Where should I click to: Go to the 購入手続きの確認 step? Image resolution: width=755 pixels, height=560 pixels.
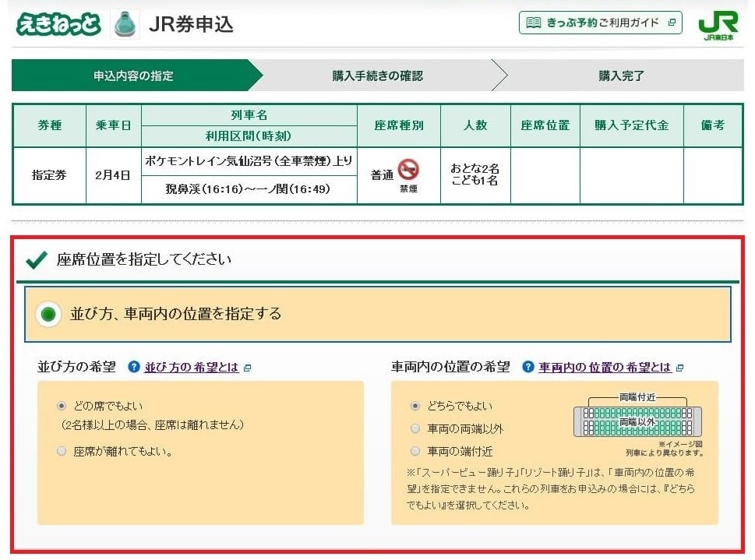click(x=377, y=76)
